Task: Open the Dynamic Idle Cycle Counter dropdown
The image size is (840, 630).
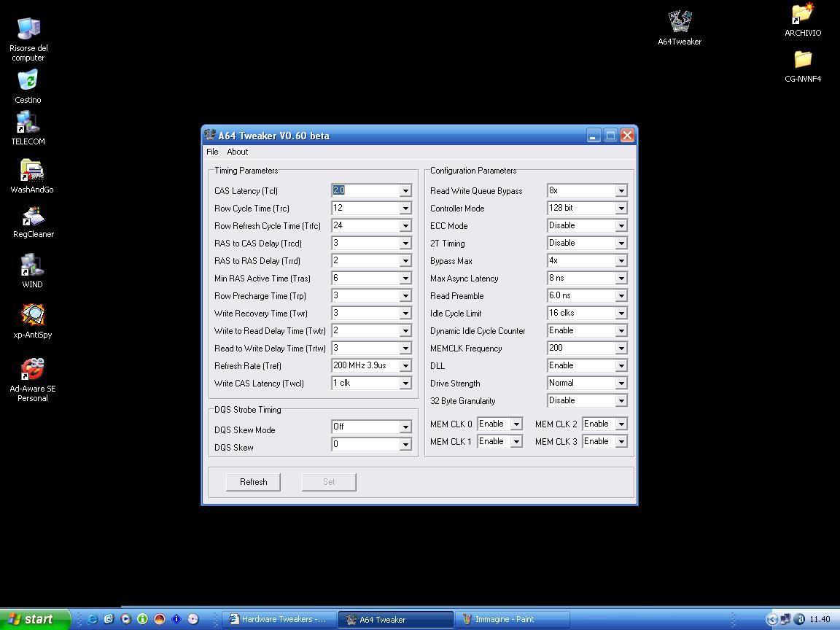Action: pyautogui.click(x=621, y=330)
